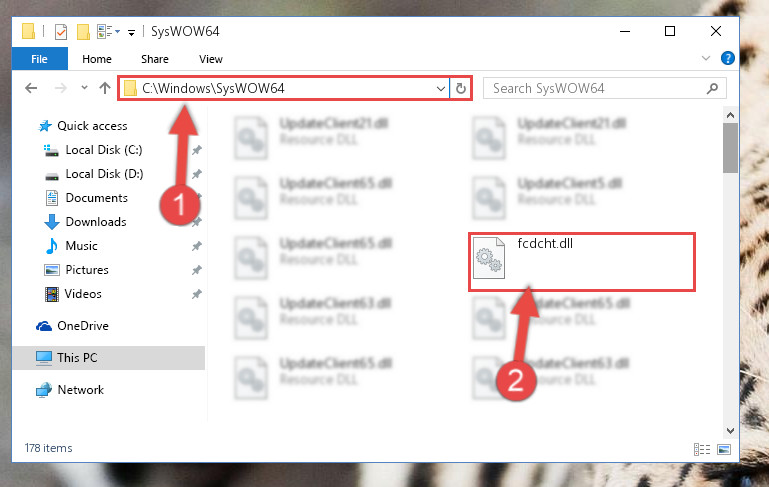The height and width of the screenshot is (487, 769).
Task: Switch to the View ribbon tab
Action: click(211, 59)
